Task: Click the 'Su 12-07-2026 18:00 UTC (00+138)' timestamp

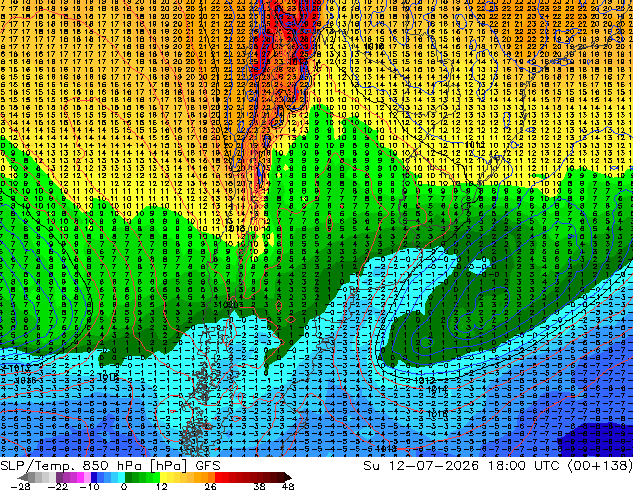Action: 498,466
